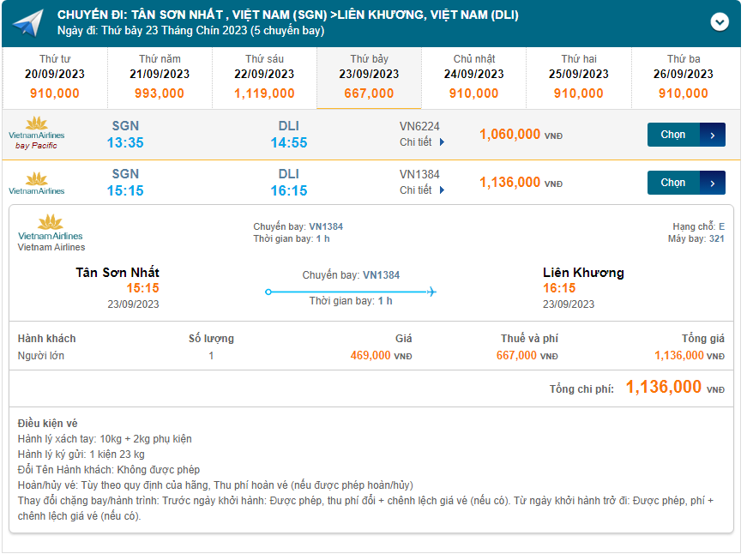The height and width of the screenshot is (560, 747).
Task: Click arrow on VN6224 Chọn button
Action: 713,135
